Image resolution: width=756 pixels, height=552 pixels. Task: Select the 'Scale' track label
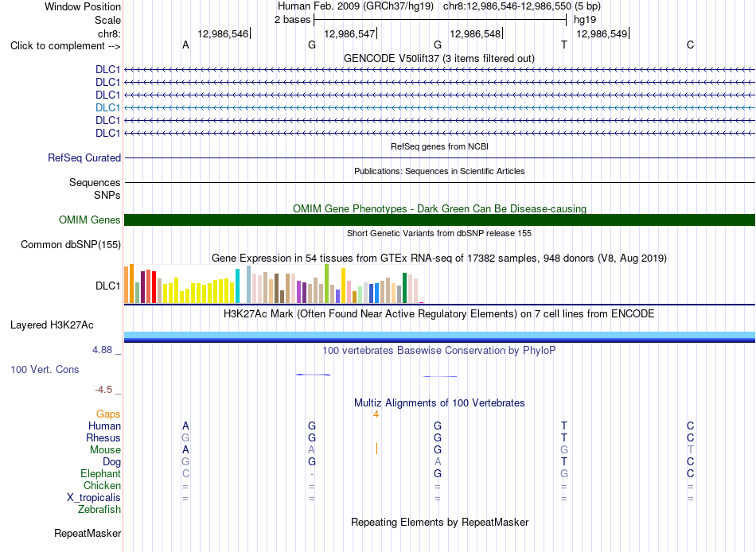(107, 20)
